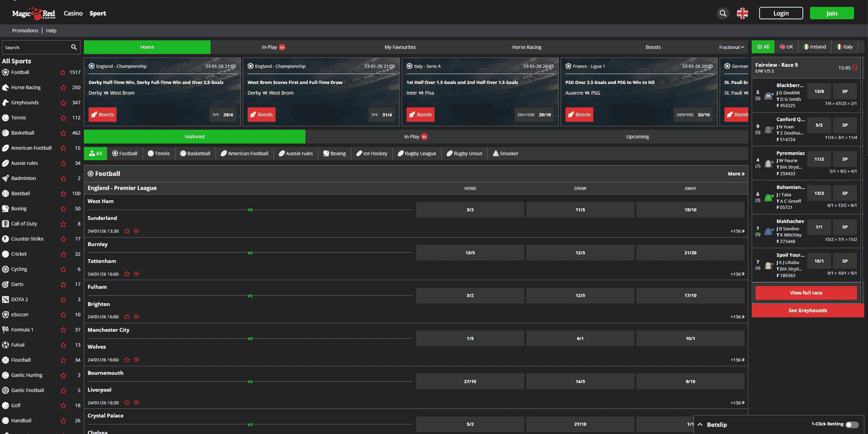Open Horse Racing from the sidebar icon
This screenshot has width=868, height=434.
point(6,87)
